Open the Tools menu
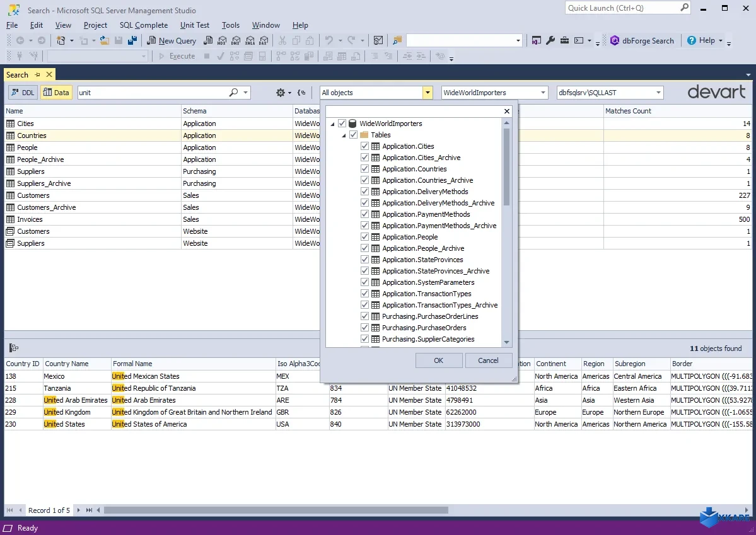The height and width of the screenshot is (535, 756). 231,25
